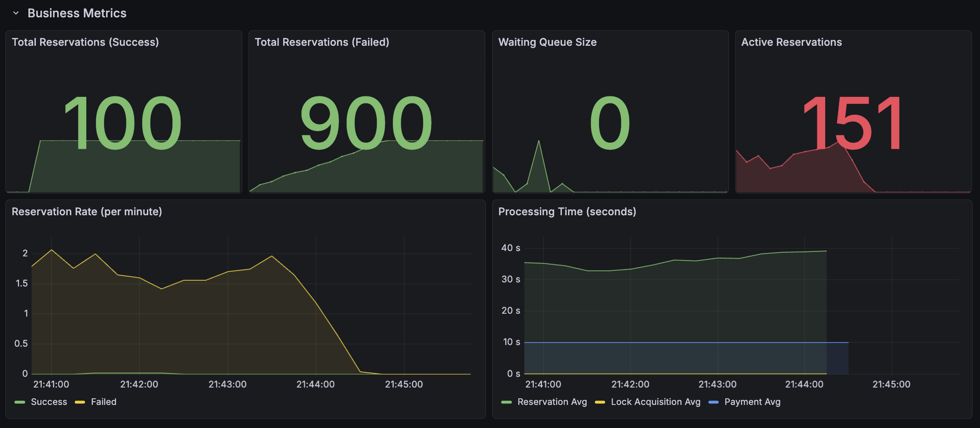Viewport: 980px width, 428px height.
Task: Click the yellow Lock Acquisition Avg color icon
Action: click(x=600, y=402)
